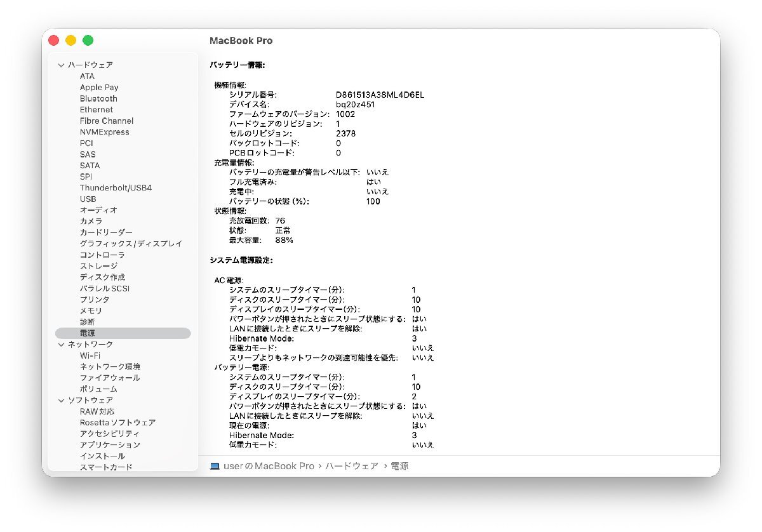Select NVMExpress in the hardware list
This screenshot has height=532, width=762.
pyautogui.click(x=104, y=132)
